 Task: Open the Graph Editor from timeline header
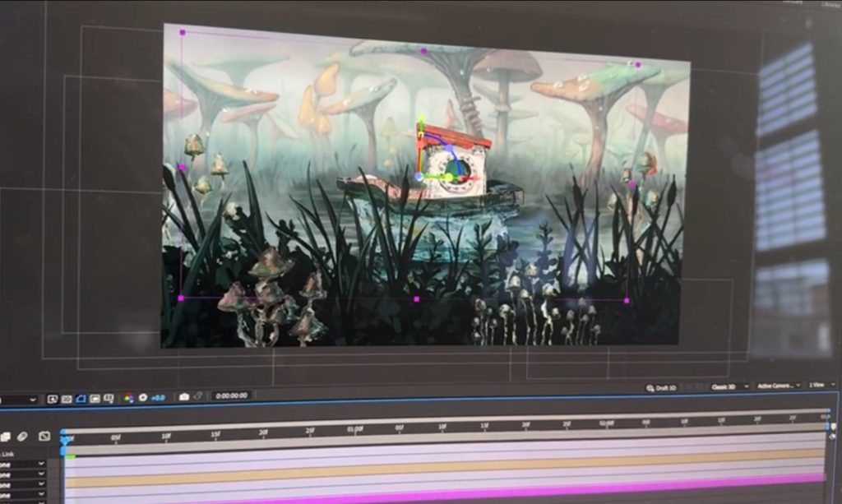tap(44, 436)
